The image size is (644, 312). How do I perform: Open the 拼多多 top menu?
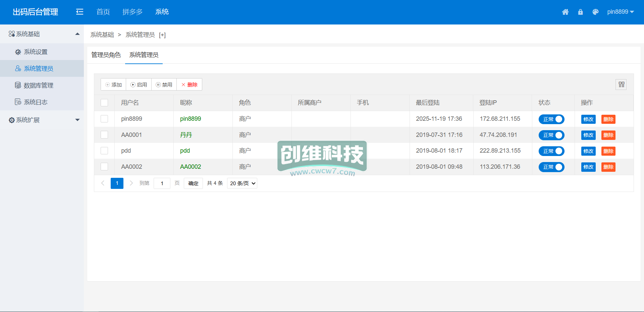pyautogui.click(x=132, y=12)
